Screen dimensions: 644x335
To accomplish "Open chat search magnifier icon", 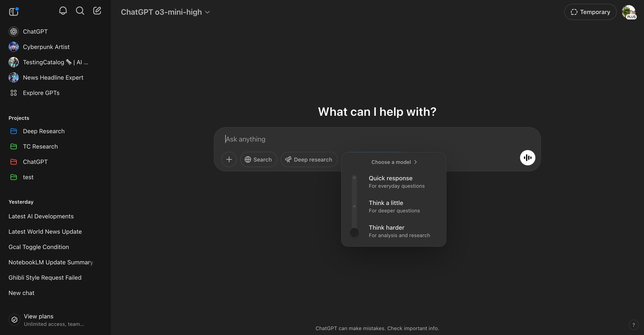I will (x=80, y=11).
